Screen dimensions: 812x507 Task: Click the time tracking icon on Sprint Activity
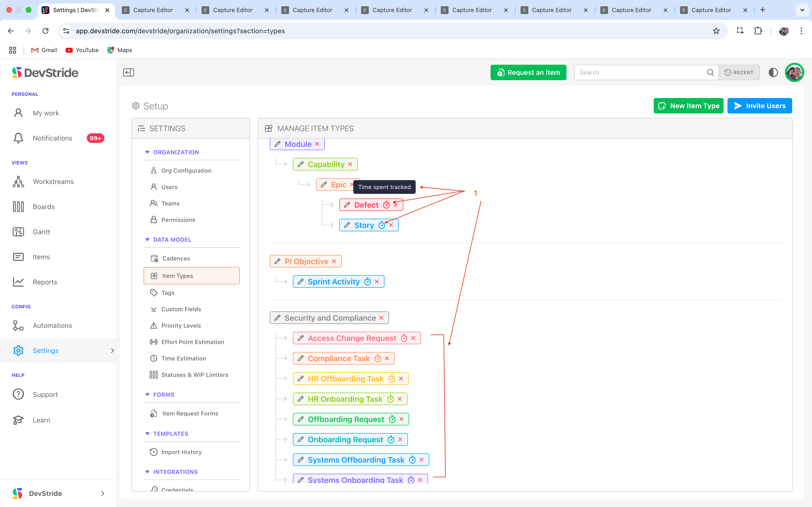pyautogui.click(x=367, y=282)
